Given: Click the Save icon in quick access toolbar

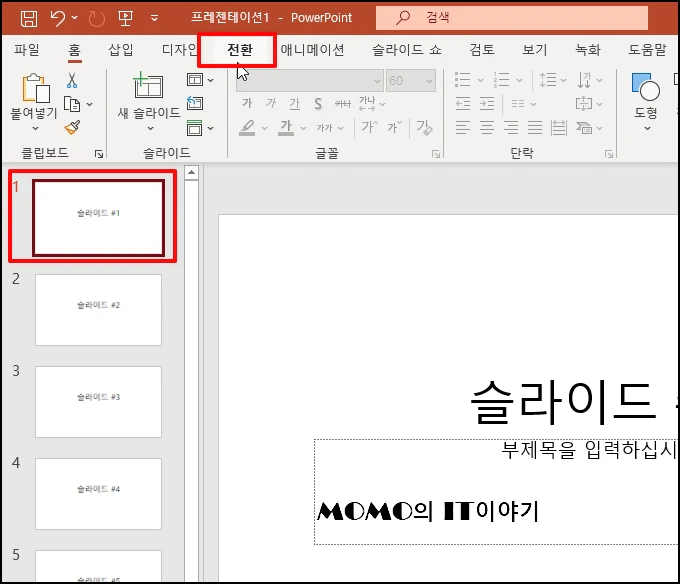Looking at the screenshot, I should [29, 18].
